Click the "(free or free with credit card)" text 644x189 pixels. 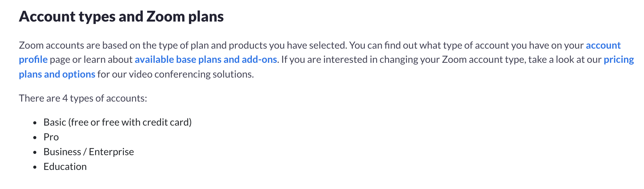(x=130, y=122)
